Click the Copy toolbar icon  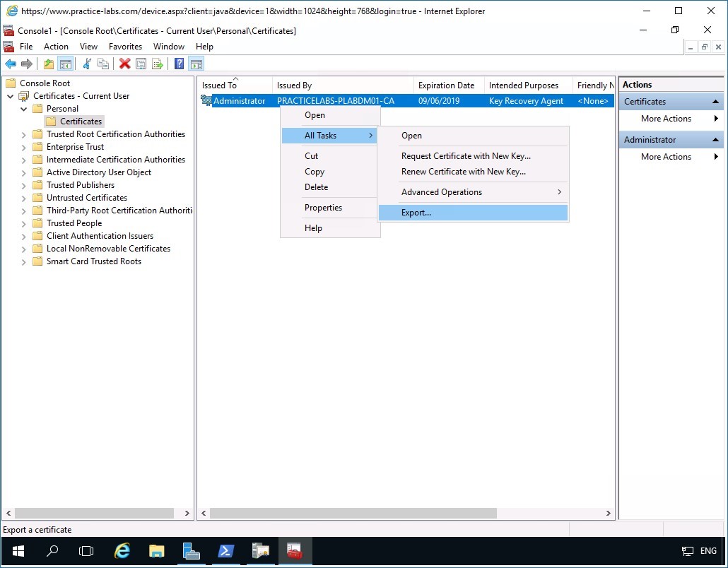tap(103, 64)
